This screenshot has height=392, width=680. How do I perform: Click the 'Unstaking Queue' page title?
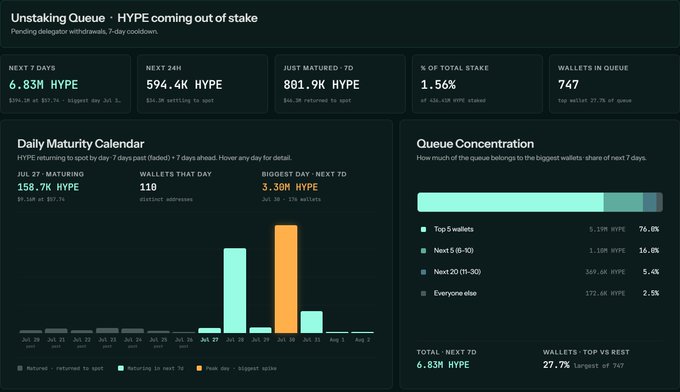58,18
